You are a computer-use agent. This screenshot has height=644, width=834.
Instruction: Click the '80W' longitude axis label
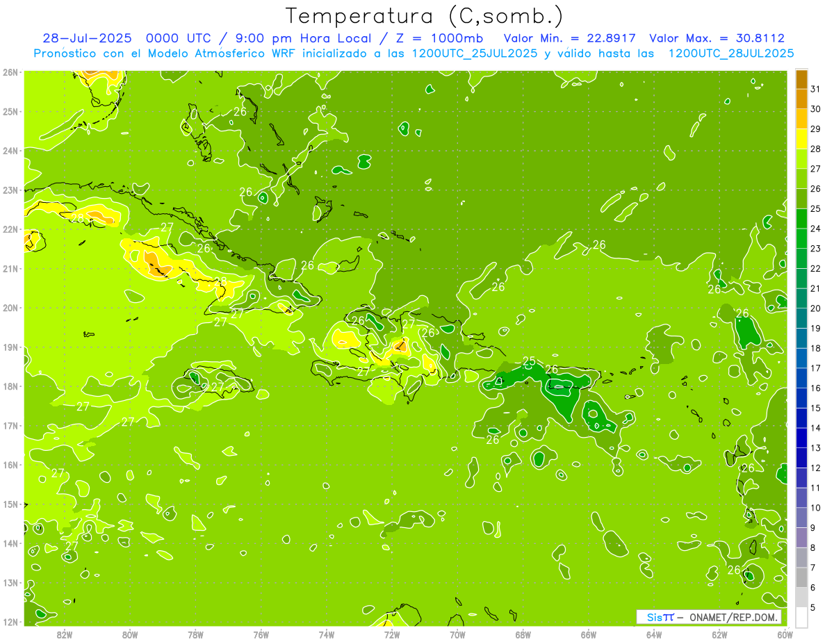tap(130, 634)
